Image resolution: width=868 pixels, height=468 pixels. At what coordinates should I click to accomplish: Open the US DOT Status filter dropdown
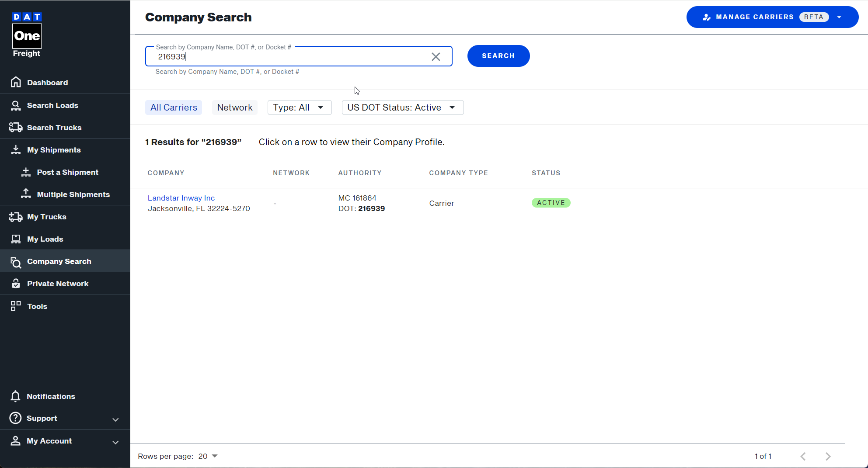point(403,107)
